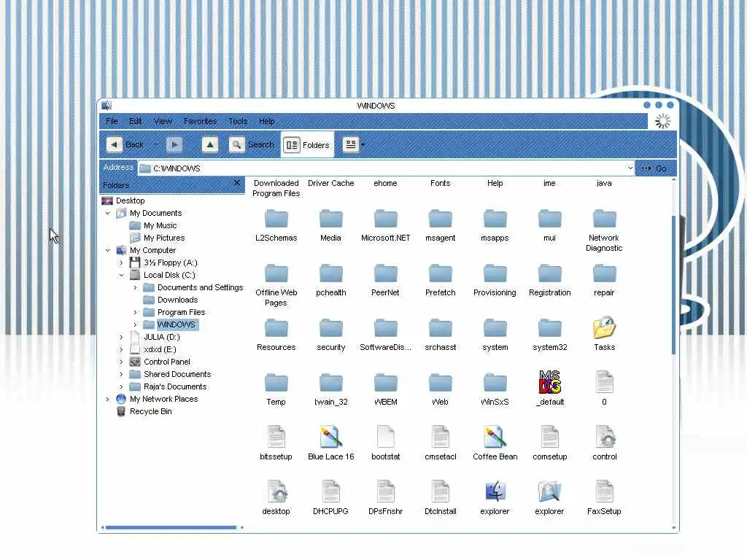
Task: Select Recycle Bin in the tree
Action: click(x=150, y=411)
